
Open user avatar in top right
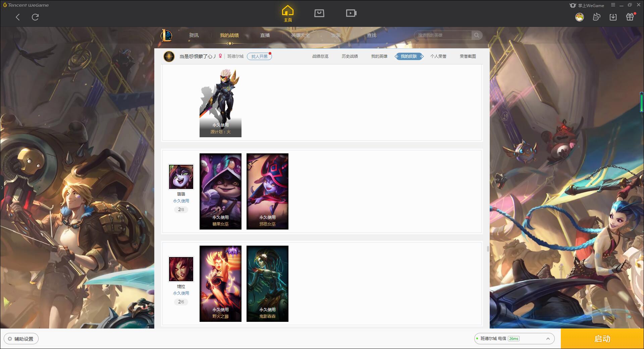pos(580,17)
